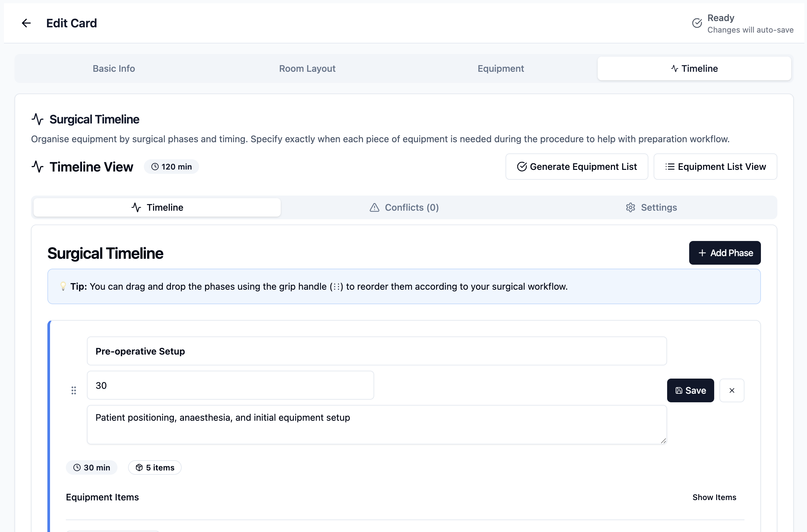Go to the Equipment tab
807x532 pixels.
(x=500, y=68)
